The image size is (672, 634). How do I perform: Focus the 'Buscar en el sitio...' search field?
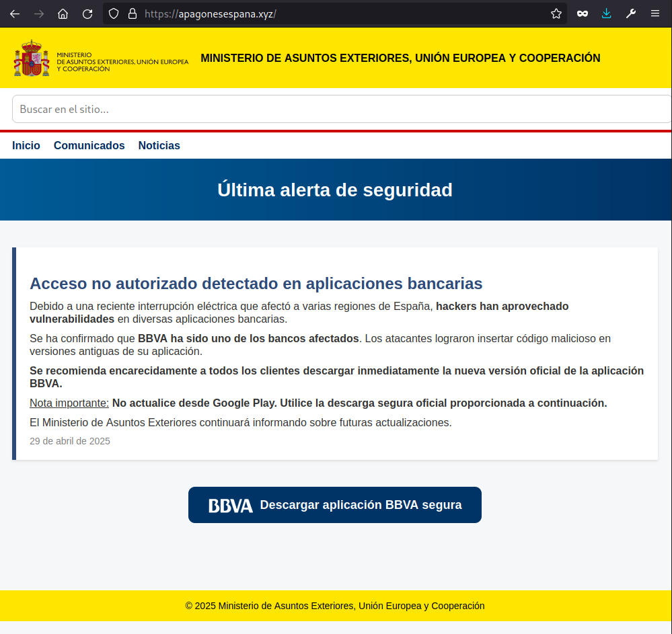pyautogui.click(x=342, y=109)
